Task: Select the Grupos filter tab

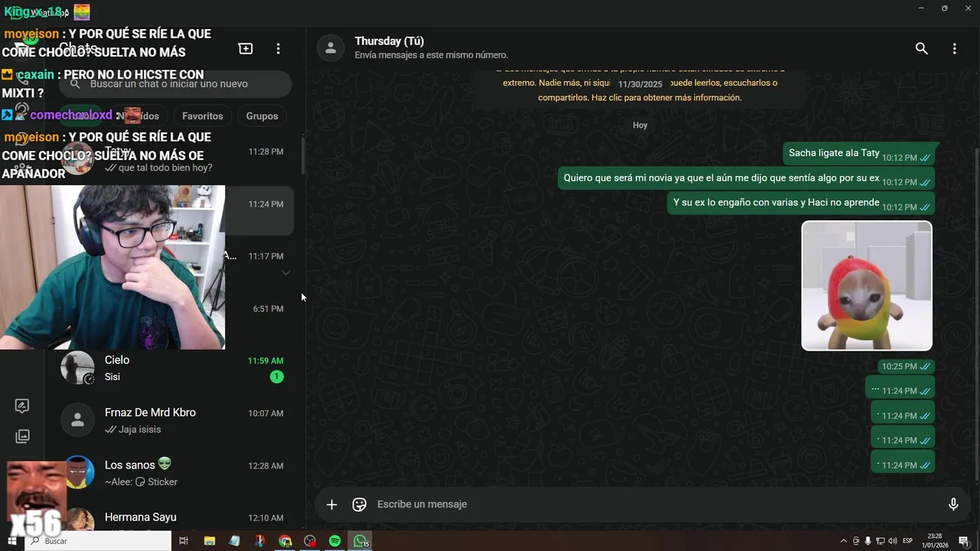Action: pyautogui.click(x=262, y=116)
